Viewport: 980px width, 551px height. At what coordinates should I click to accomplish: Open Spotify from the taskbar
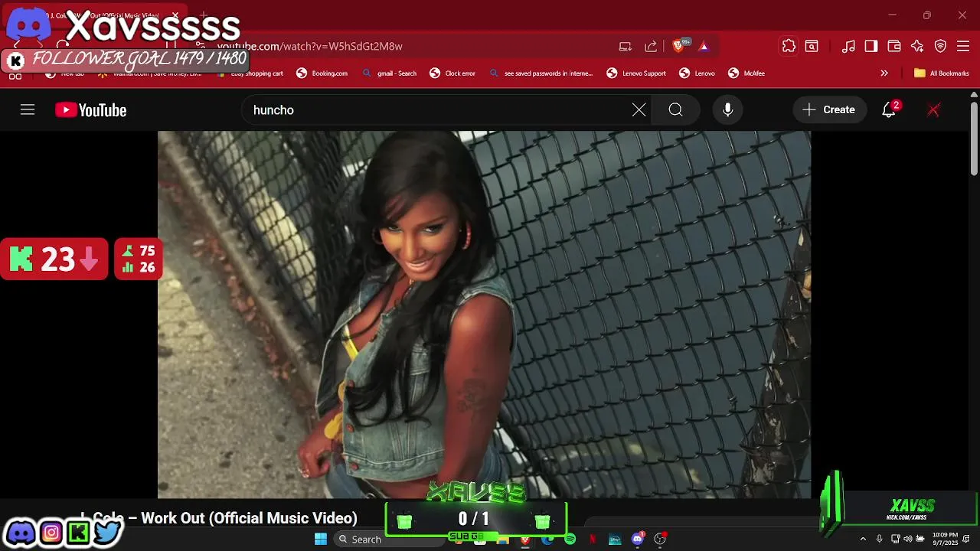570,539
